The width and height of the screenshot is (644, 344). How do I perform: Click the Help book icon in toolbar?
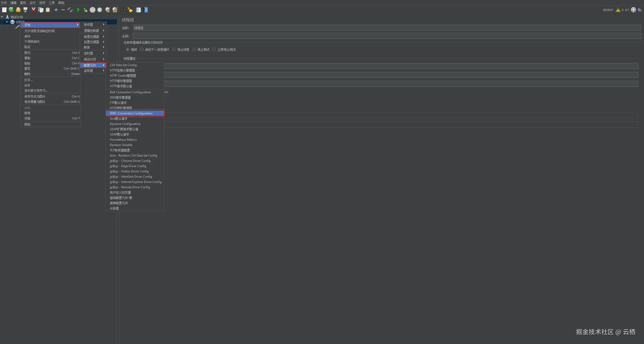tap(146, 10)
